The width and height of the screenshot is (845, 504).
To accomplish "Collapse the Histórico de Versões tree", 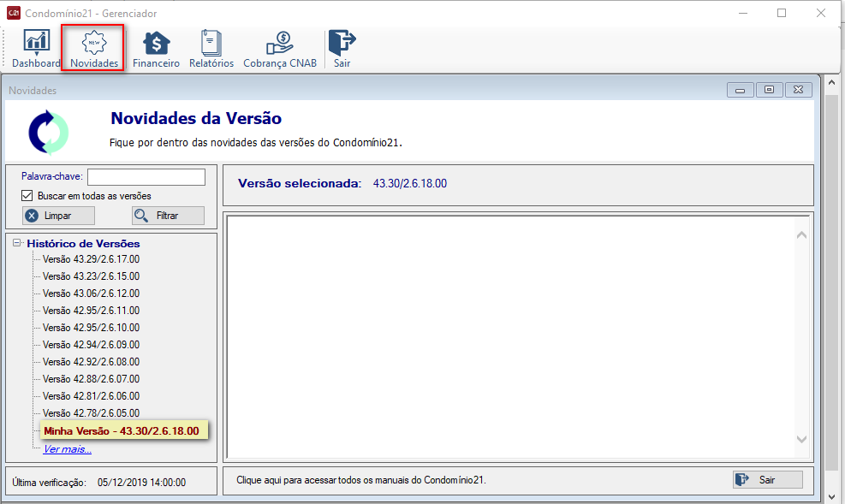I will tap(17, 243).
